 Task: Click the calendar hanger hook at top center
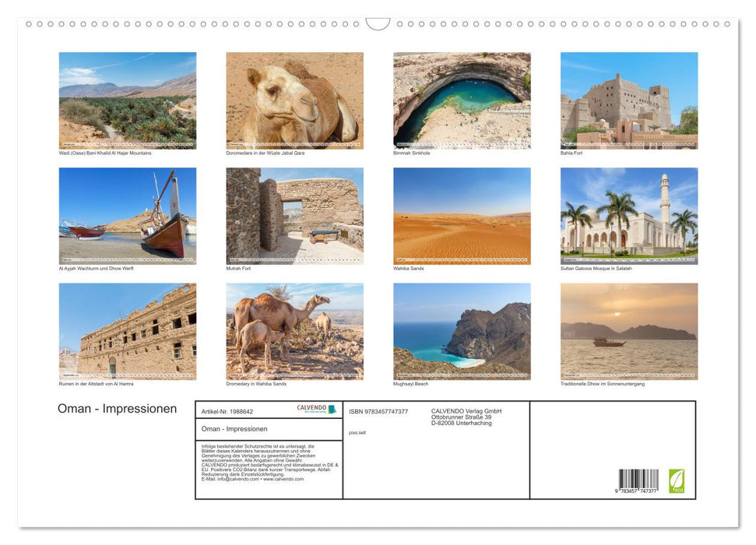coord(378,24)
